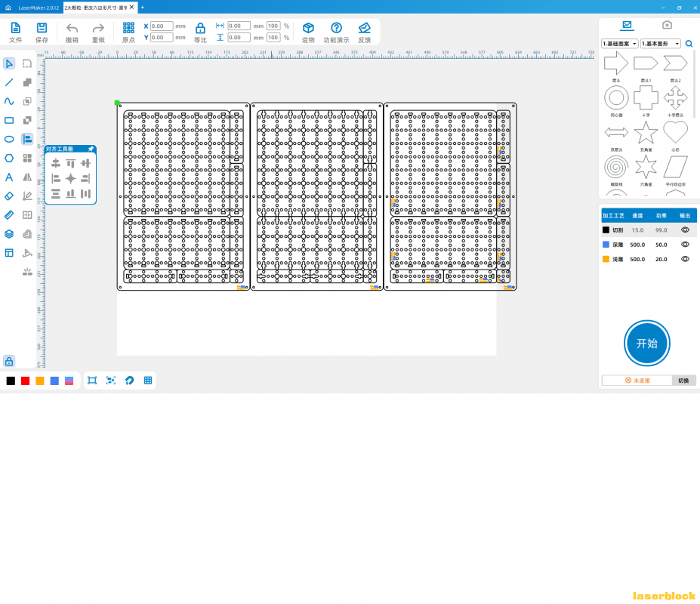Pick the blue color swatch

click(x=54, y=381)
